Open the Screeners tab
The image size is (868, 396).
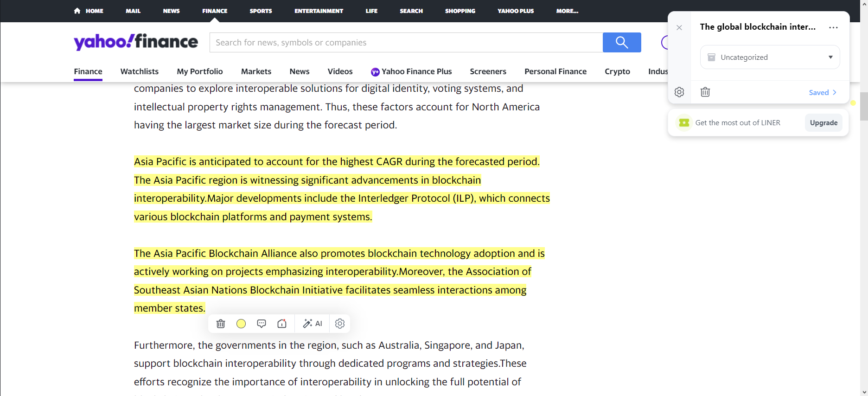pyautogui.click(x=488, y=71)
